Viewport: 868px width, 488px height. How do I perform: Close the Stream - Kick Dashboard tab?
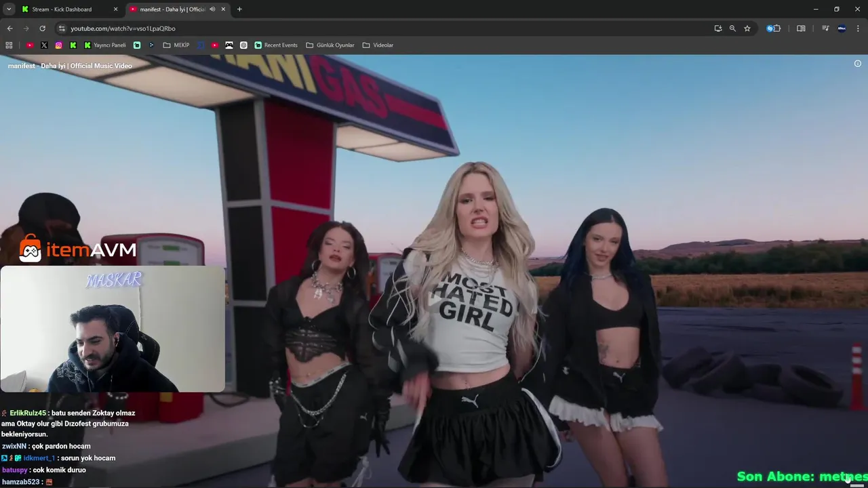115,9
